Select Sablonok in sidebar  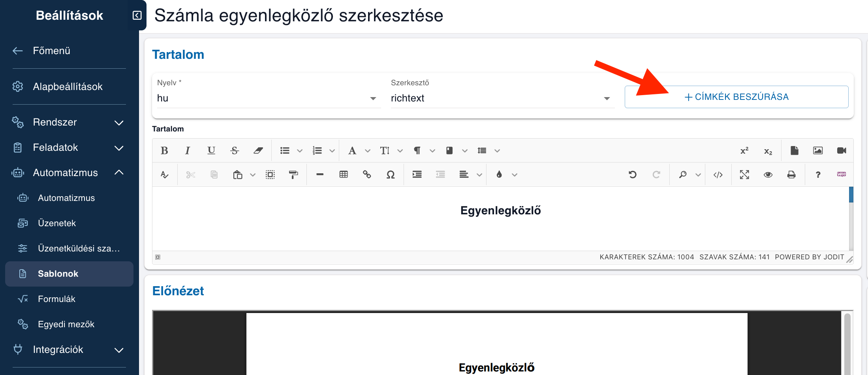coord(69,274)
